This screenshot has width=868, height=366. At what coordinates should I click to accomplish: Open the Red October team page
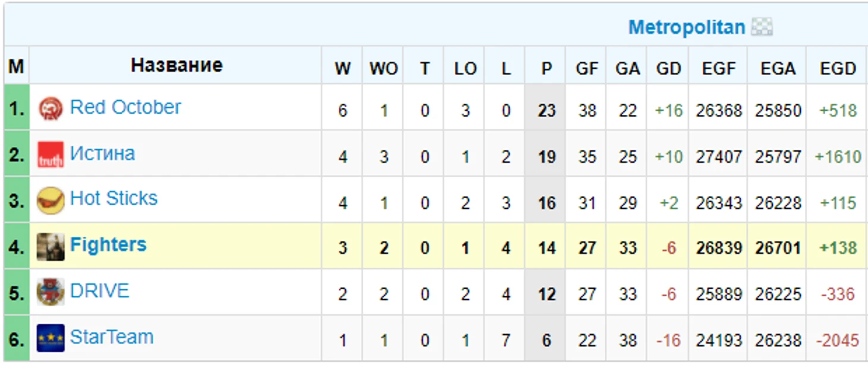point(125,107)
